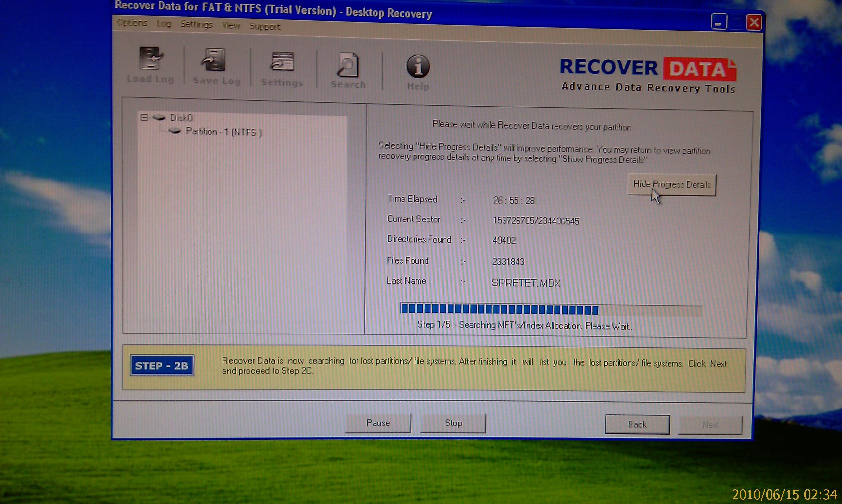Stop the recovery scan
842x504 pixels.
tap(453, 423)
